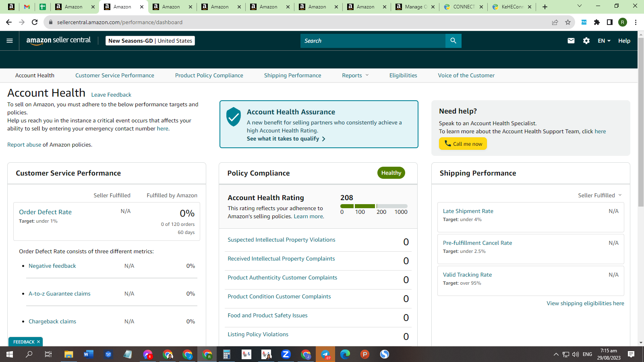Open the Customer Service Performance tab

(115, 75)
